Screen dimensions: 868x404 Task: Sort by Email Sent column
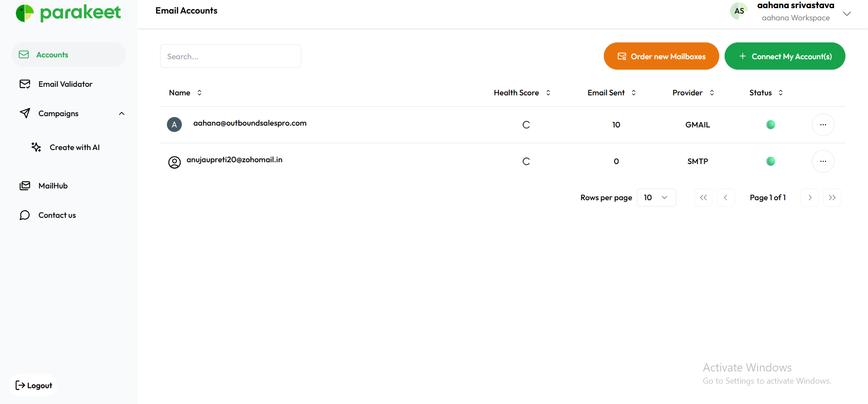tap(634, 93)
